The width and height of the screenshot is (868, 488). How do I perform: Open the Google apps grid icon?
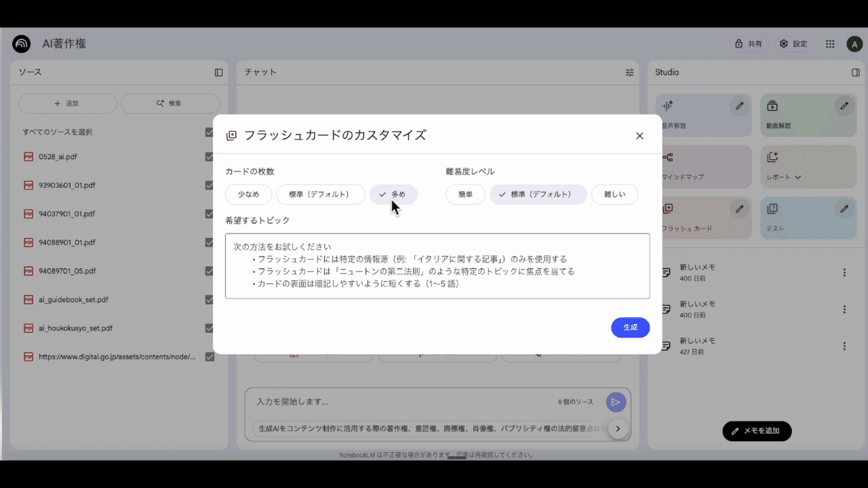tap(830, 44)
